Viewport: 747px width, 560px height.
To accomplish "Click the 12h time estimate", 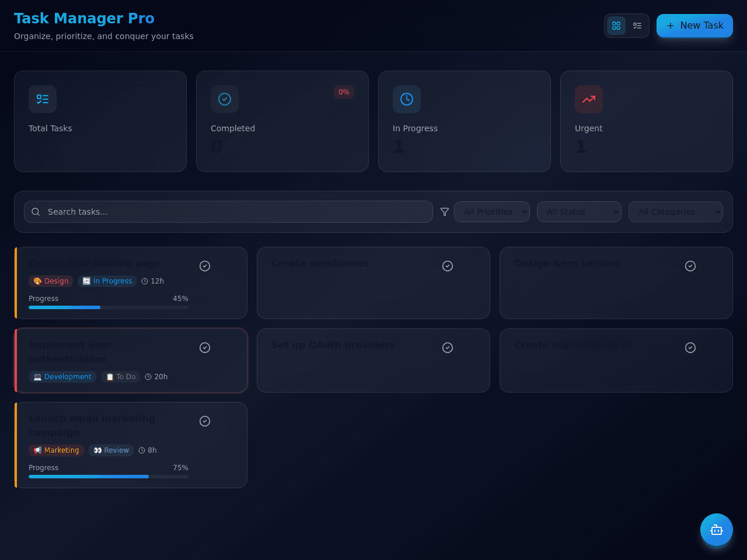I will pos(153,281).
